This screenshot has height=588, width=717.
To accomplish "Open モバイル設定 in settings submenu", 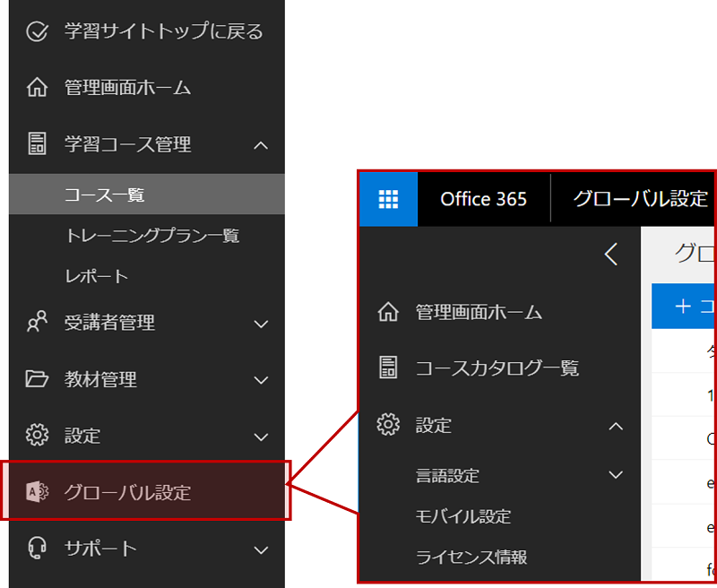I will pos(463,516).
